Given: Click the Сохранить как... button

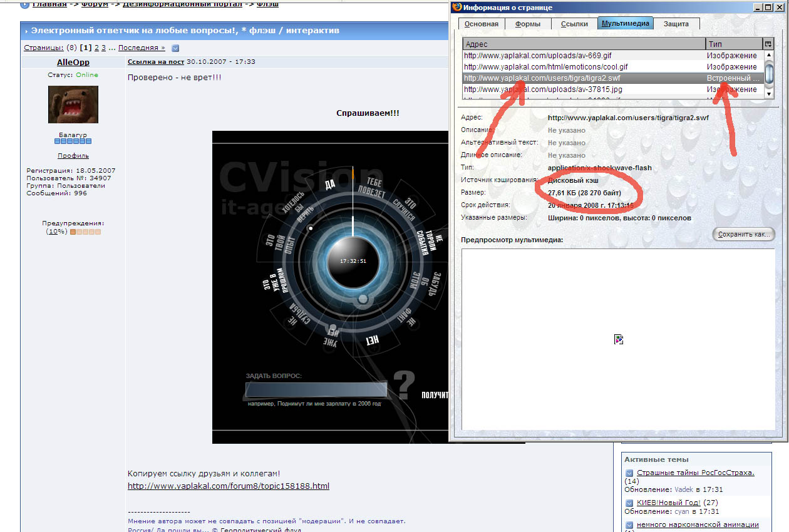Looking at the screenshot, I should 744,235.
